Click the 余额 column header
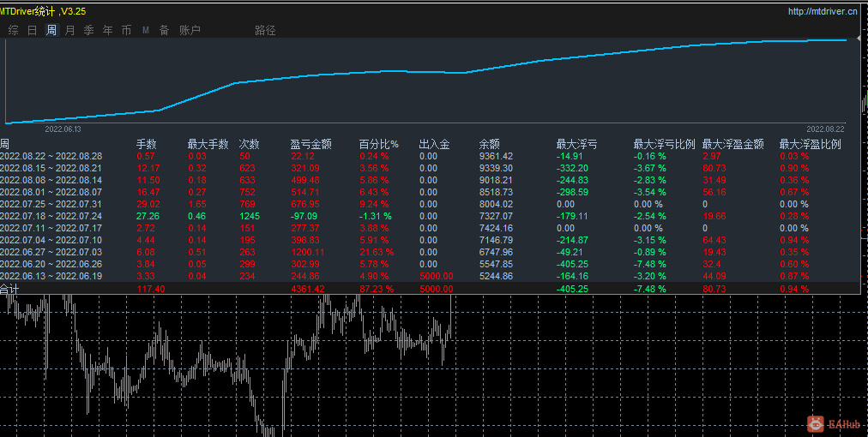The width and height of the screenshot is (868, 437). coord(490,144)
